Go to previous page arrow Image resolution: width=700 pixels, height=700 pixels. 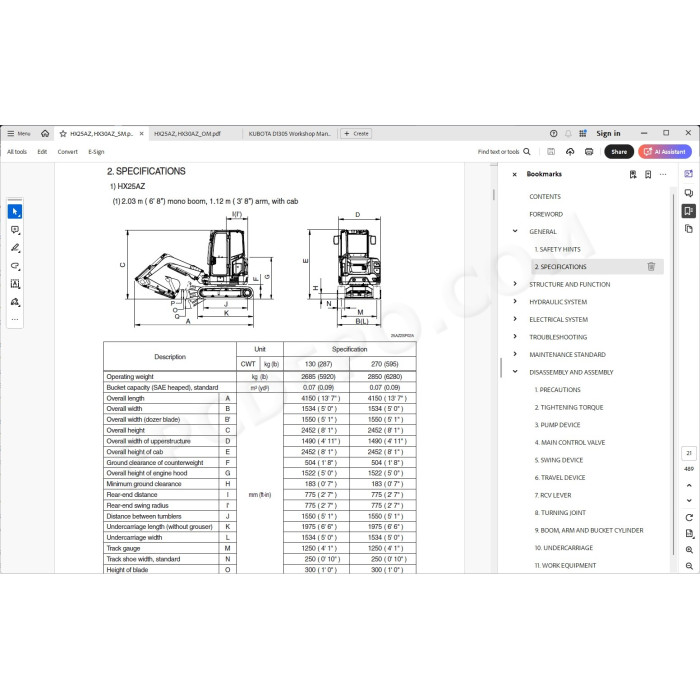pyautogui.click(x=689, y=485)
